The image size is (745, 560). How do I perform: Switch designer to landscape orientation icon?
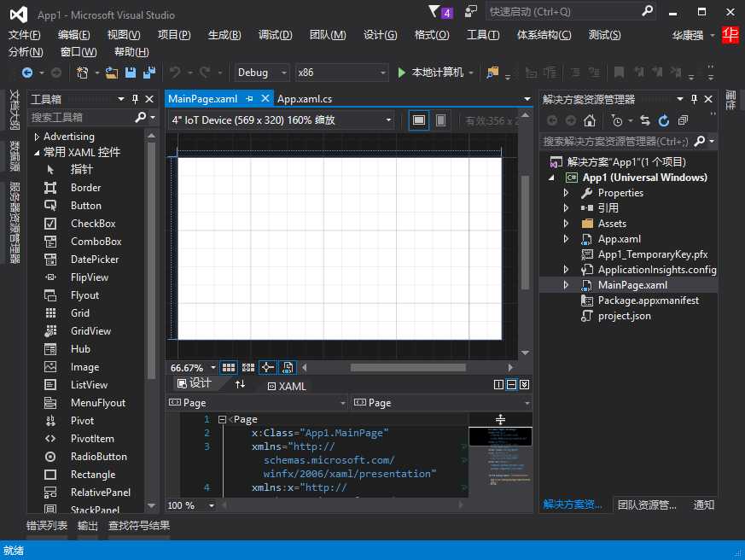click(419, 120)
